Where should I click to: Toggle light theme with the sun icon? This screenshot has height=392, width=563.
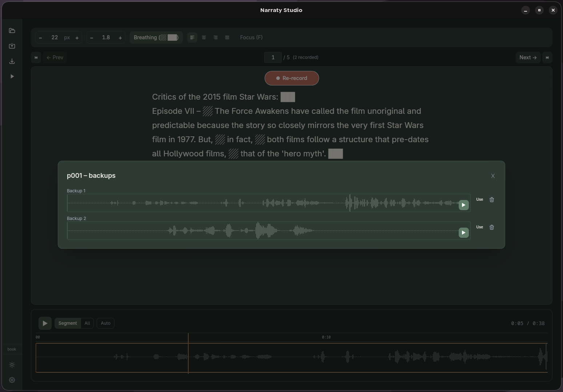click(12, 365)
